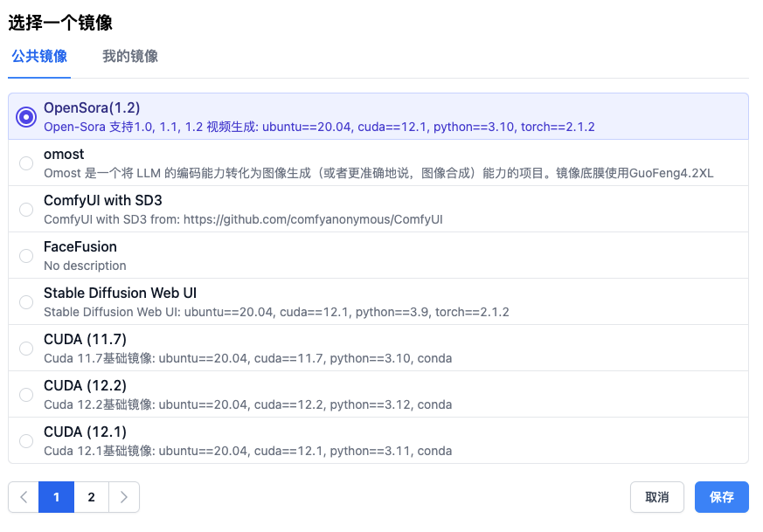This screenshot has width=763, height=532.
Task: Select the CUDA (12.2) radio button
Action: (25, 394)
